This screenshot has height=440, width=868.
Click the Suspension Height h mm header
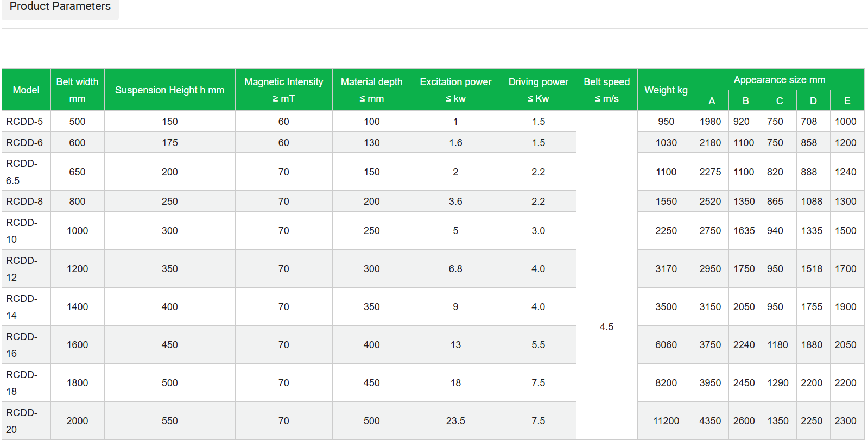[169, 90]
